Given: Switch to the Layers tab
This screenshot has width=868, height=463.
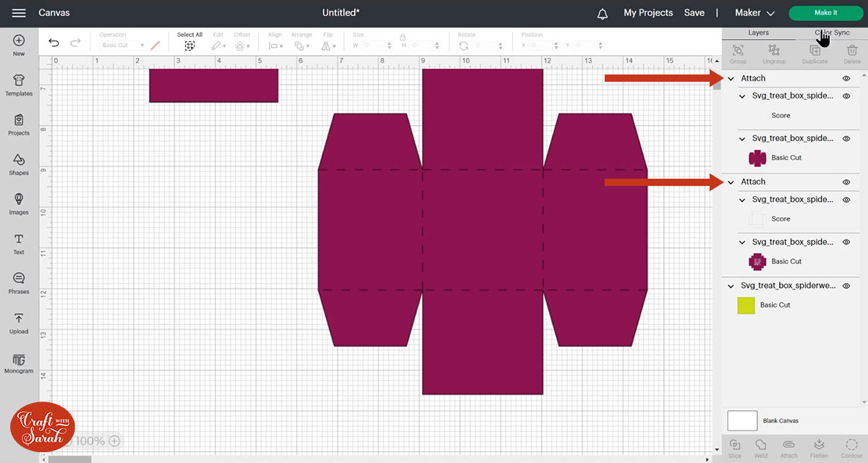Looking at the screenshot, I should click(x=758, y=33).
